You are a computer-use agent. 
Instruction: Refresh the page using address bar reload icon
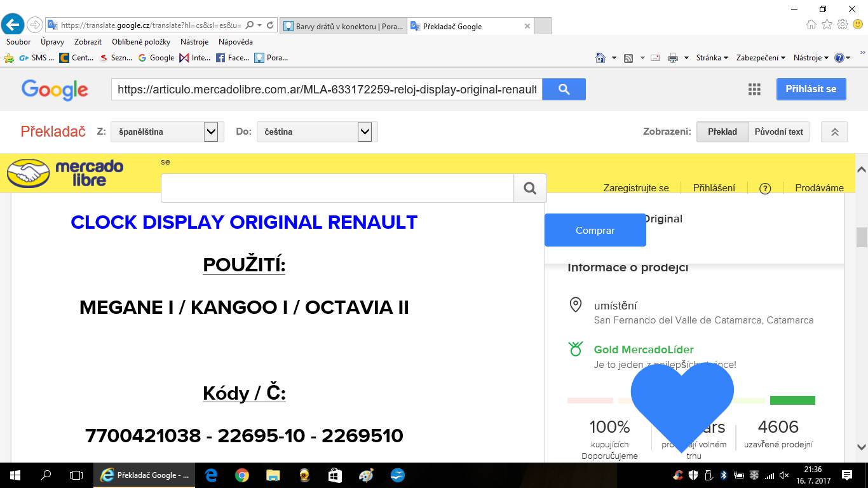pyautogui.click(x=270, y=25)
